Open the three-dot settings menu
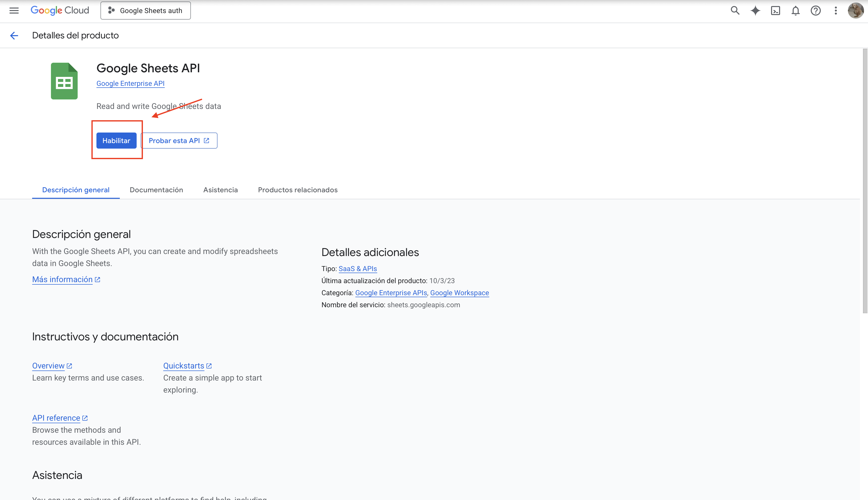Screen dimensions: 868x500 point(836,11)
